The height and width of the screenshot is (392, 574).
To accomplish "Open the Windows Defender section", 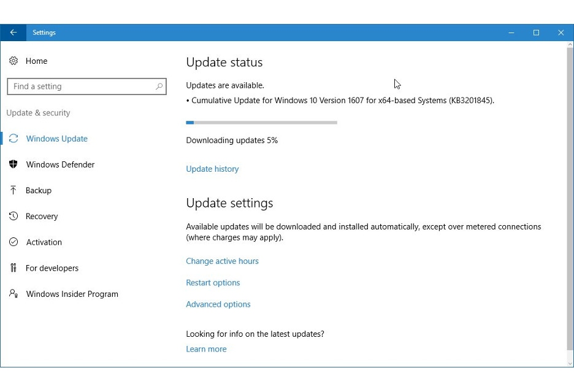I will click(60, 164).
